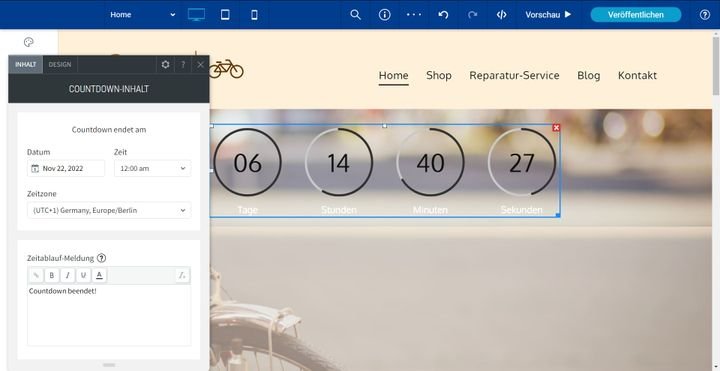Click the panel resize handle at the bottom
Viewport: 720px width, 371px height.
point(109,365)
